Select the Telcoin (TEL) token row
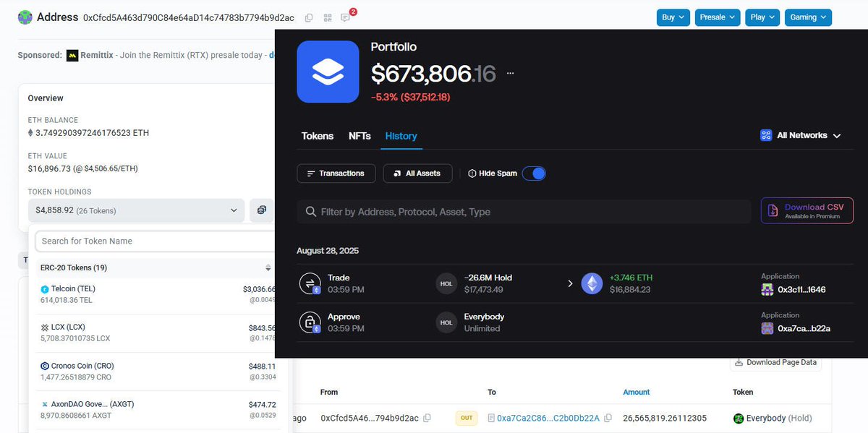868x433 pixels. (158, 294)
